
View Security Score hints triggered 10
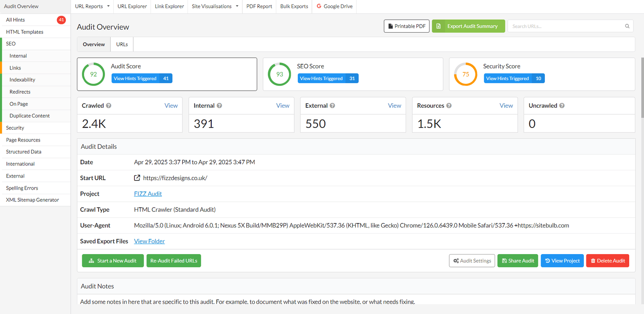coord(514,78)
